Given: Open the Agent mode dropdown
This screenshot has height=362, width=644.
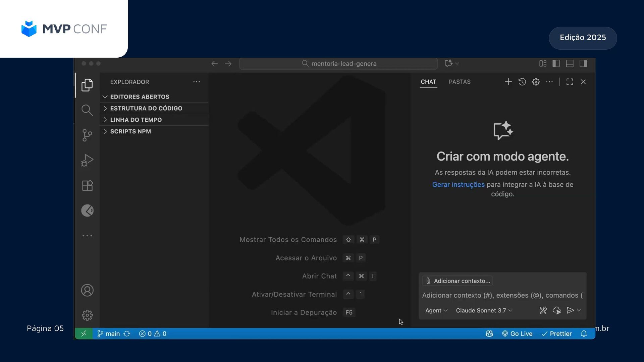Looking at the screenshot, I should (x=436, y=310).
